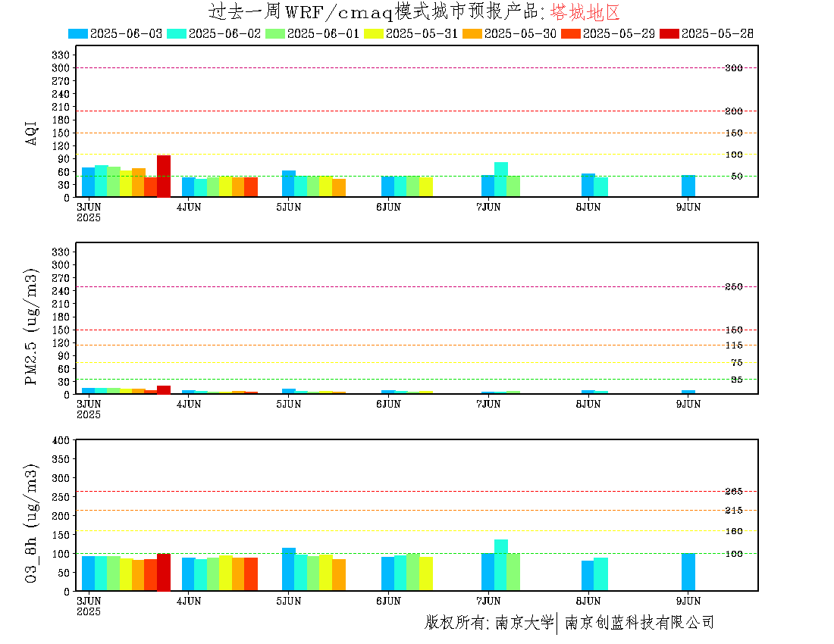Screen dimensions: 834x644
Task: Click the dark red 3JUN bar in O3_8h chart
Action: click(x=164, y=572)
